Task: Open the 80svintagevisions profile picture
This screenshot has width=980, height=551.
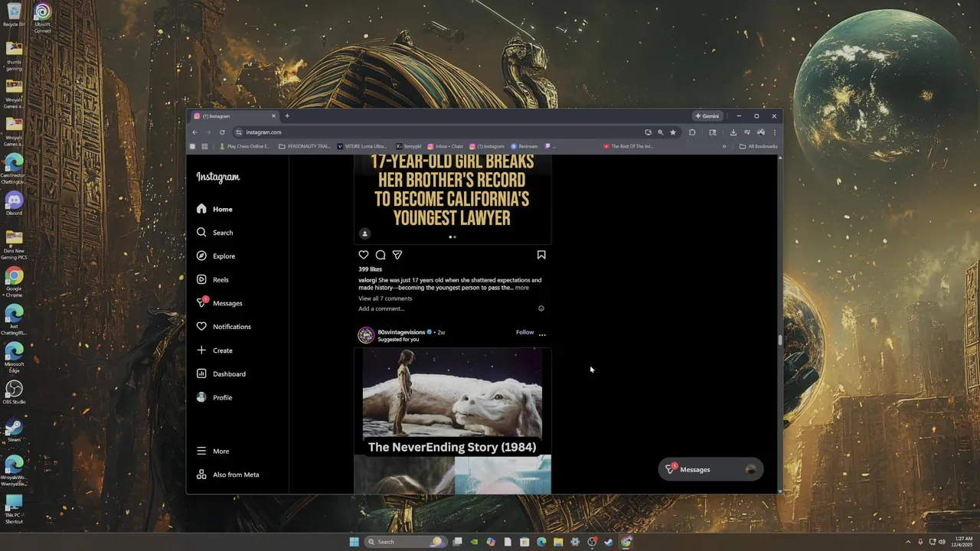Action: 366,335
